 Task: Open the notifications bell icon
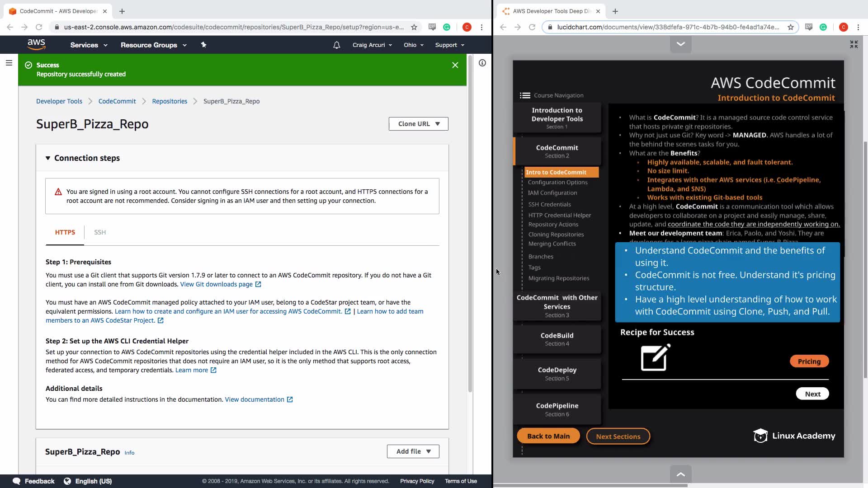coord(336,45)
